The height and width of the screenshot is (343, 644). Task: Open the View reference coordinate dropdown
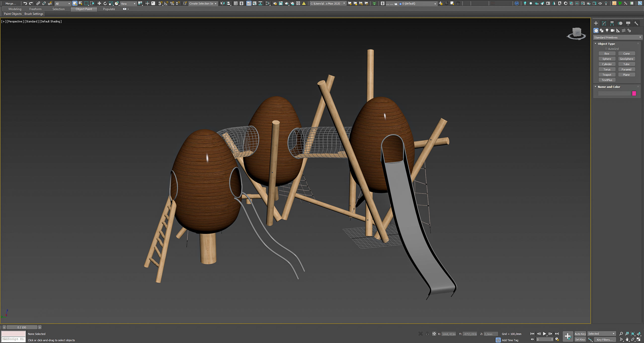128,4
